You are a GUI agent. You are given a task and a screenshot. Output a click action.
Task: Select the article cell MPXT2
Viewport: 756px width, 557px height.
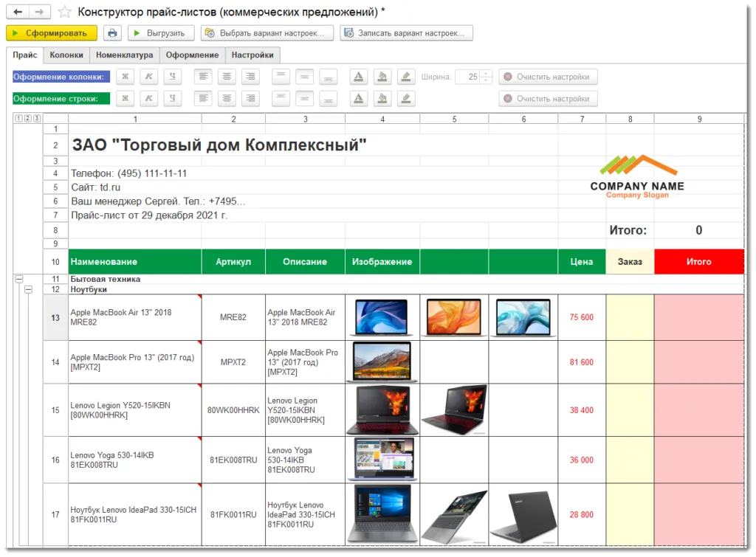click(233, 361)
